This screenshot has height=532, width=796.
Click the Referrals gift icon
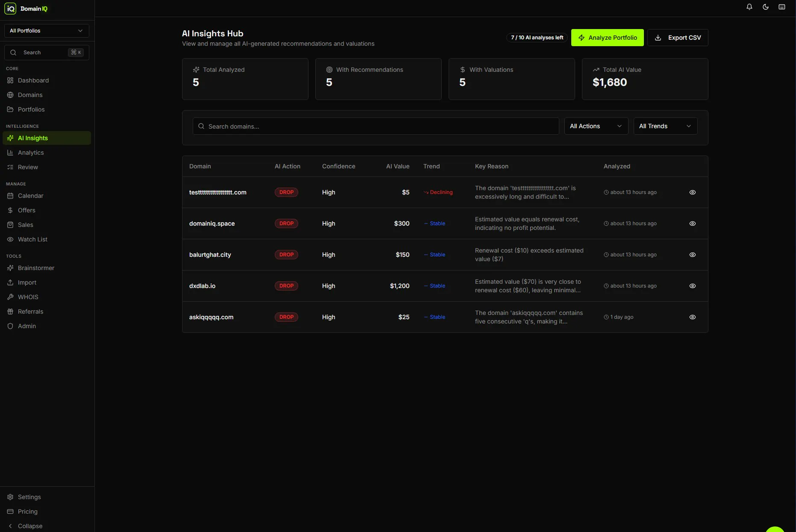pyautogui.click(x=10, y=312)
